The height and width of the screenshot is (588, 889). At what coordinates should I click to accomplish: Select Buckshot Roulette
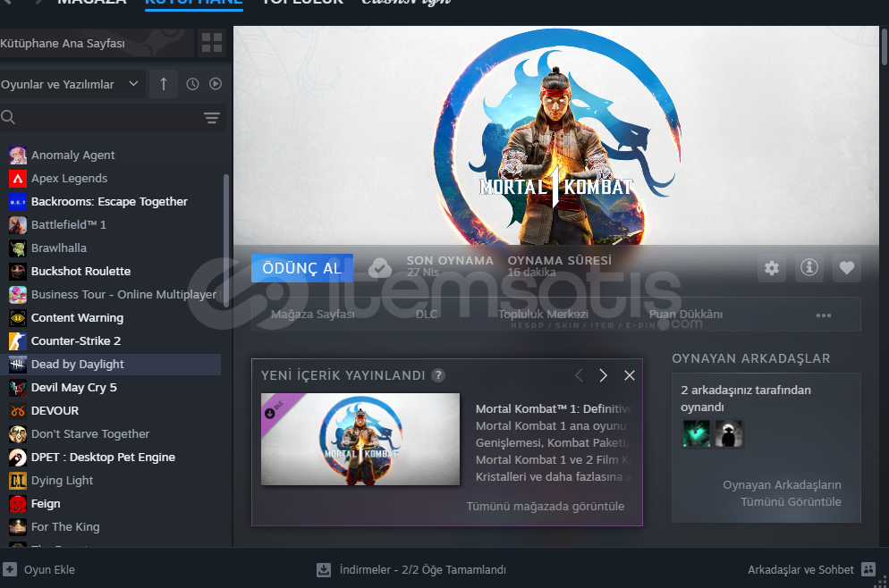[x=110, y=272]
